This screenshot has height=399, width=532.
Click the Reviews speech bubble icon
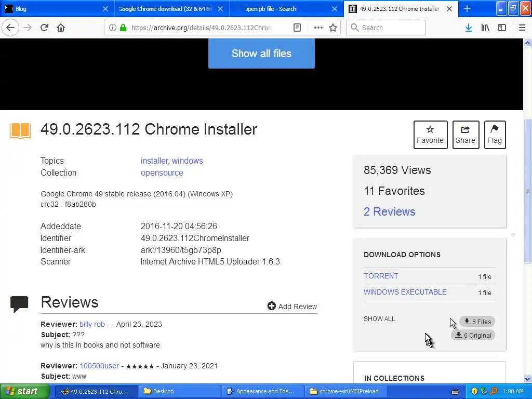click(19, 304)
